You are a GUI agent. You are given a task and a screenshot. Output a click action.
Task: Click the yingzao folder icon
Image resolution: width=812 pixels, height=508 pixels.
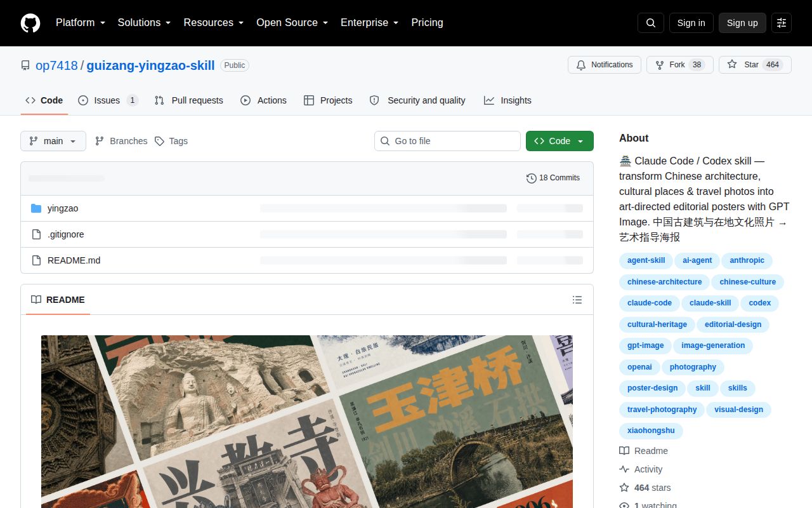coord(36,208)
